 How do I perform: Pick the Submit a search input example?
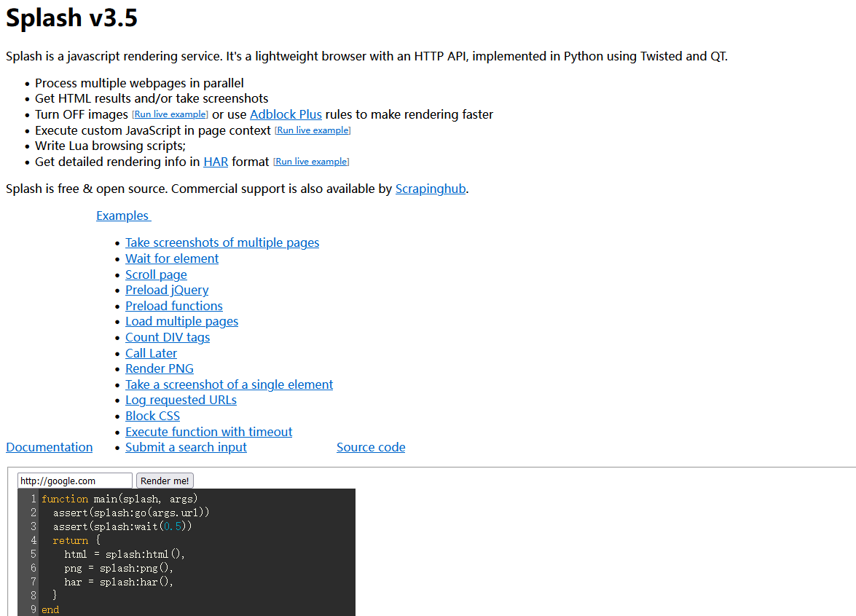(x=186, y=447)
